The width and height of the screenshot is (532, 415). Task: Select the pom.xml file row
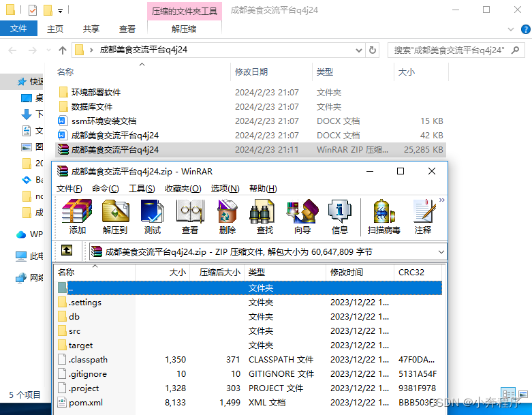pos(249,403)
